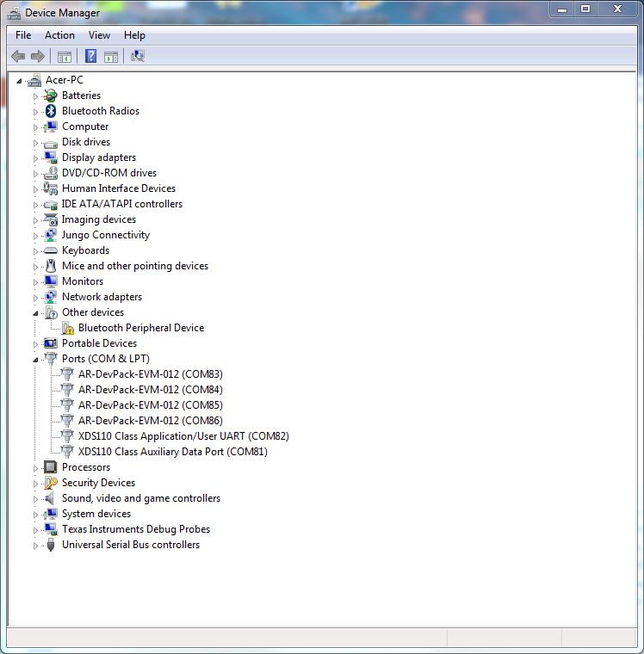Select the Human Interface Devices icon

51,188
